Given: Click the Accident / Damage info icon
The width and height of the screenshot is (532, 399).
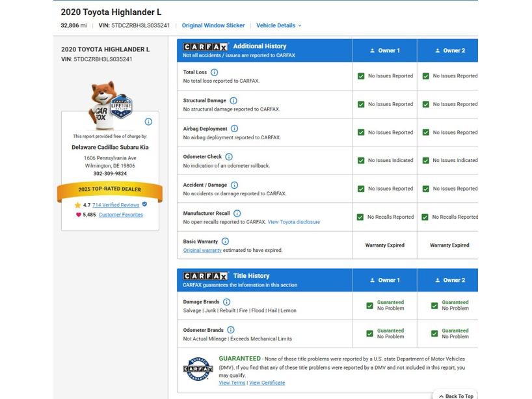Looking at the screenshot, I should 234,185.
